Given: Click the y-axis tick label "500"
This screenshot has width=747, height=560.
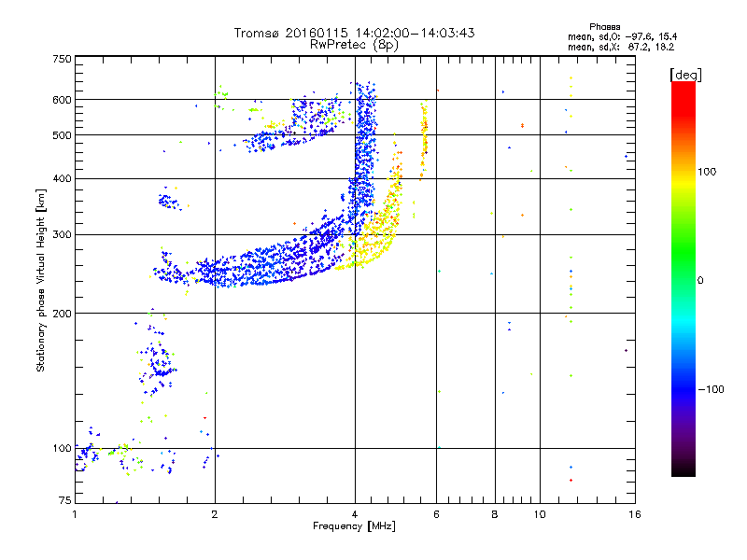Looking at the screenshot, I should pos(62,135).
